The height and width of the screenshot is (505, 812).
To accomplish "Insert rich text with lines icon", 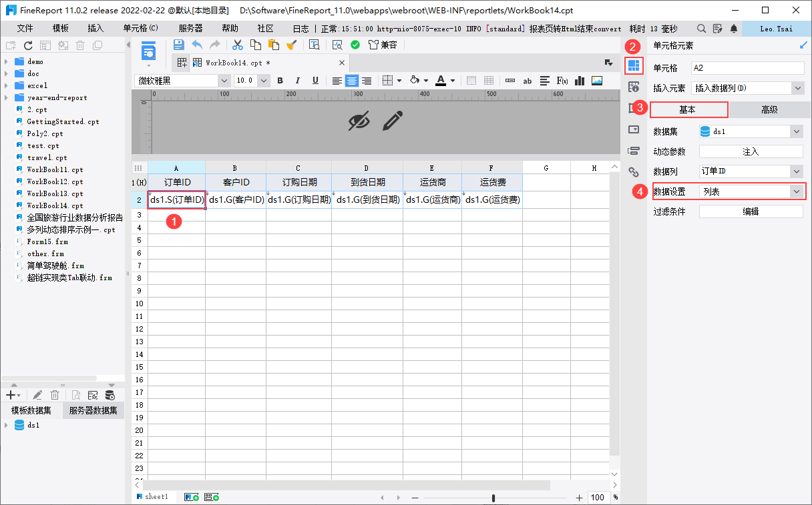I will (545, 81).
